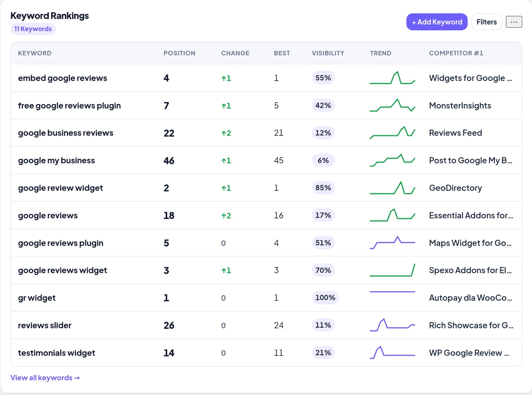Click competitor WP Google Review

(x=469, y=352)
